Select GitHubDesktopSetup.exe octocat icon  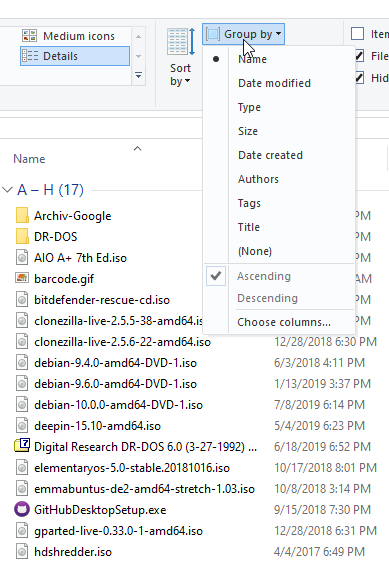click(x=22, y=509)
